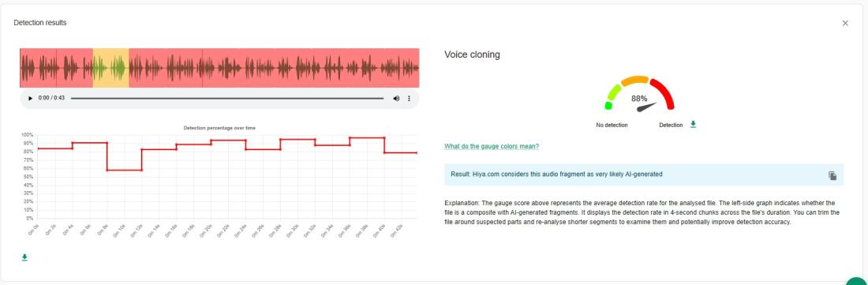Screen dimensions: 868x285
Task: Select the orange highlighted waveform segment
Action: click(x=110, y=68)
